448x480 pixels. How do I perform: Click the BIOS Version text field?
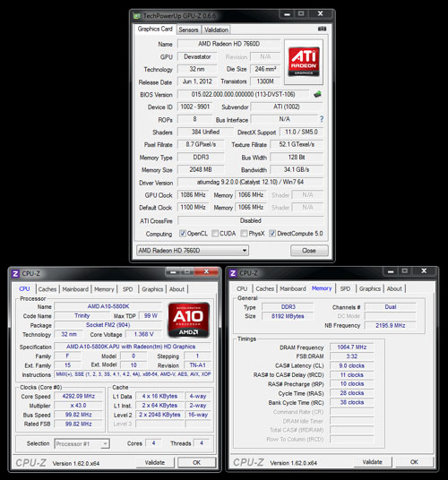[244, 94]
